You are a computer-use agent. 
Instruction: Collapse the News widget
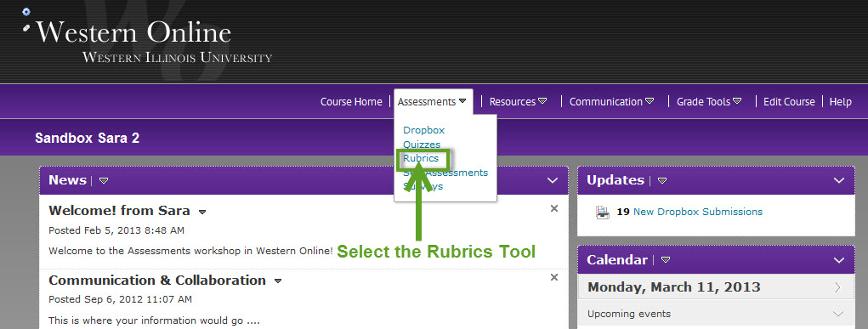[553, 180]
